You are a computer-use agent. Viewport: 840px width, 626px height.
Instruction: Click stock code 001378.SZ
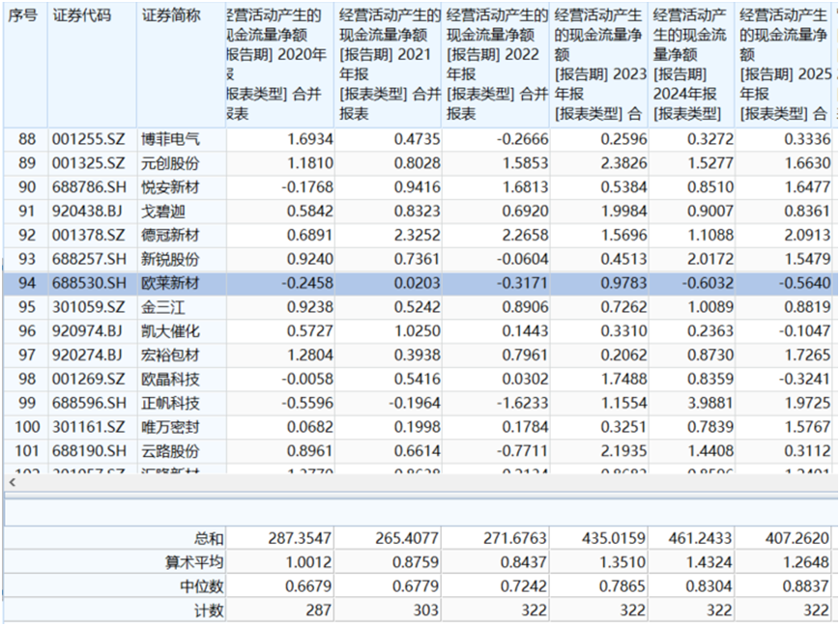pyautogui.click(x=88, y=235)
